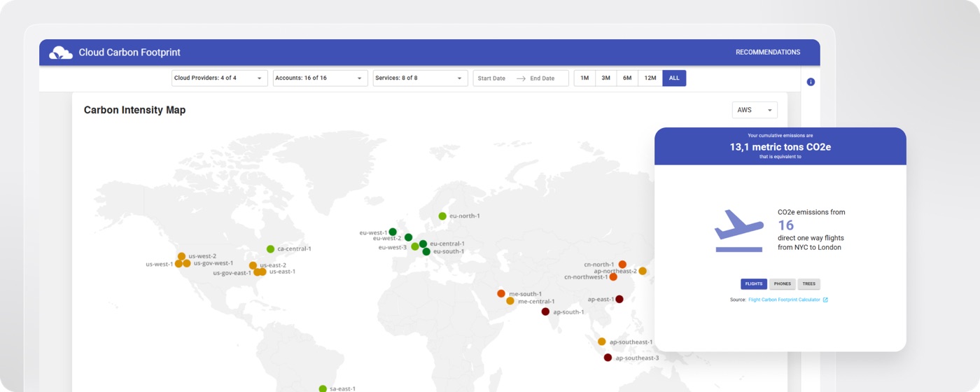Open the AWS provider dropdown on map

[755, 110]
